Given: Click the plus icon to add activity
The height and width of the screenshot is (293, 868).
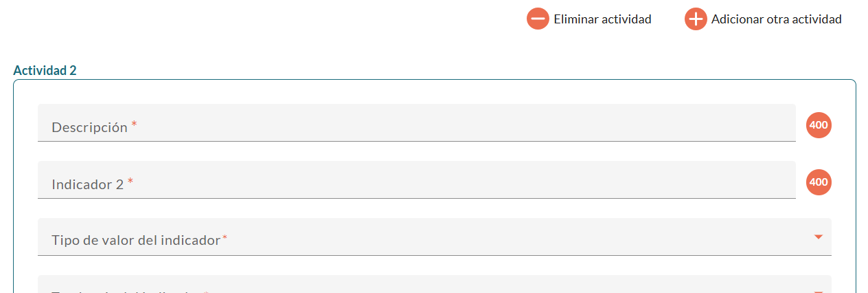Looking at the screenshot, I should coord(696,19).
